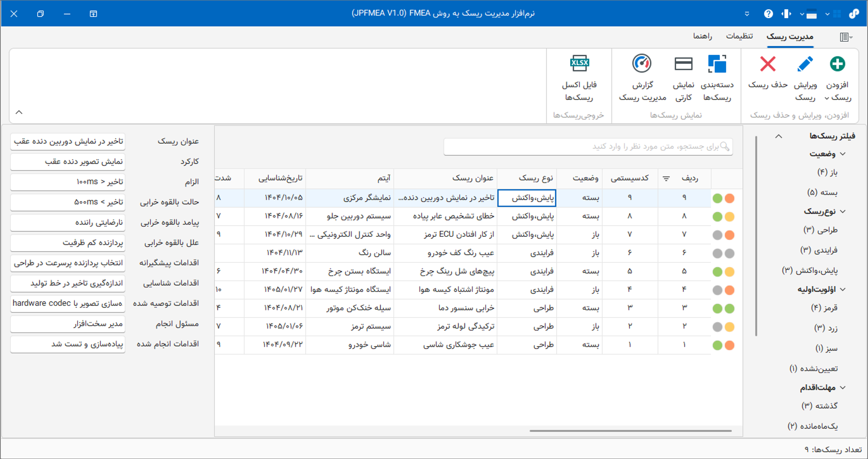The height and width of the screenshot is (459, 868).
Task: Click the مسئول انجام field مدیر سخت‌افزار
Action: click(68, 324)
